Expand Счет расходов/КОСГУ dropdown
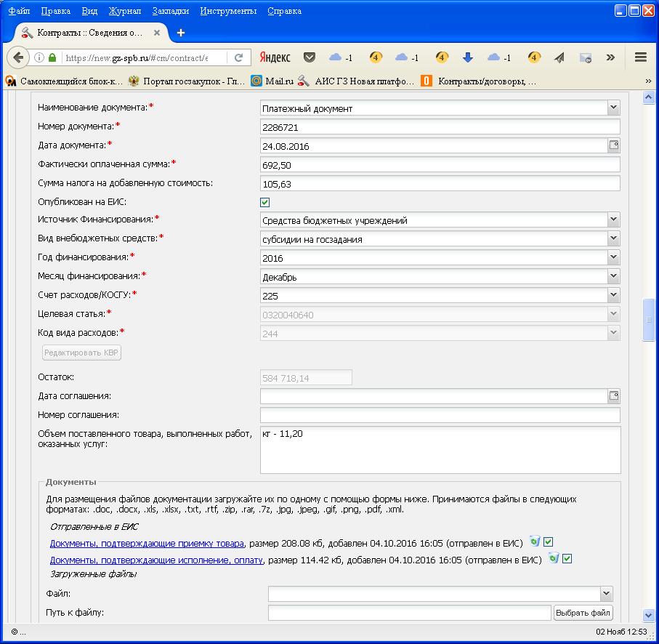This screenshot has height=644, width=659. (x=614, y=295)
